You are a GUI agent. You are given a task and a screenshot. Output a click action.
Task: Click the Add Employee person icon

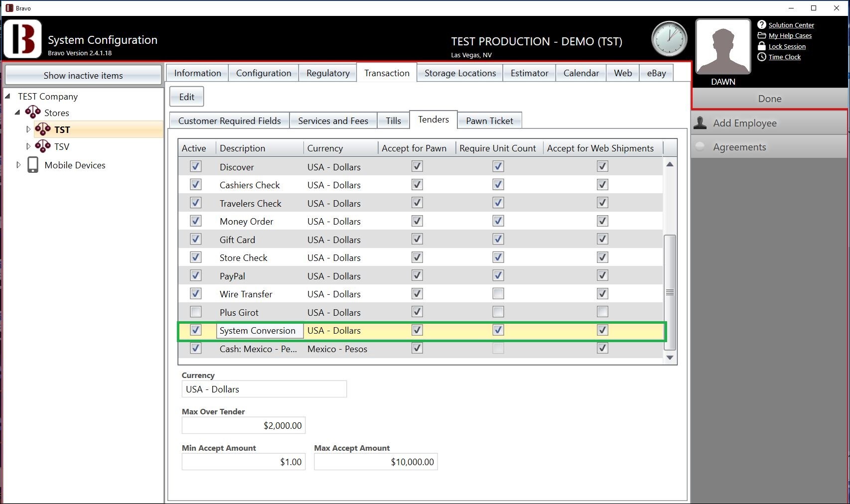[x=700, y=123]
